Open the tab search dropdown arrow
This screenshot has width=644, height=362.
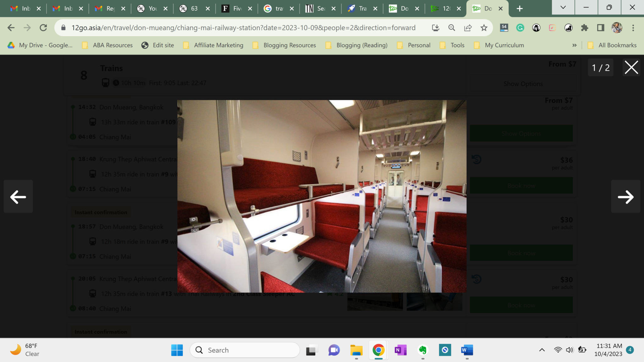coord(563,8)
